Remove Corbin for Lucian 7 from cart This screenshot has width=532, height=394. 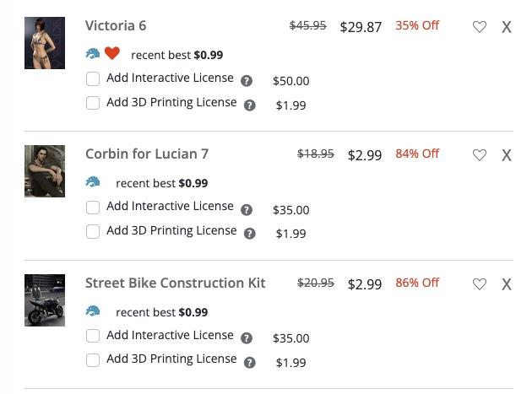(507, 155)
